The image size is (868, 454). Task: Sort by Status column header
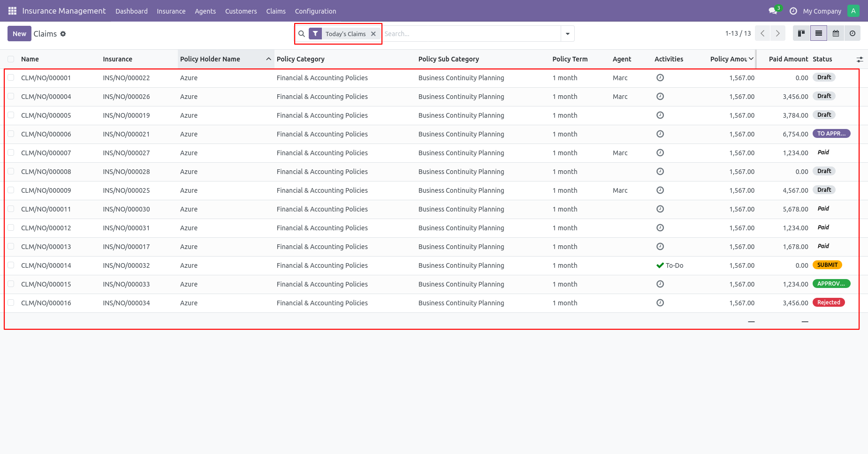point(822,59)
